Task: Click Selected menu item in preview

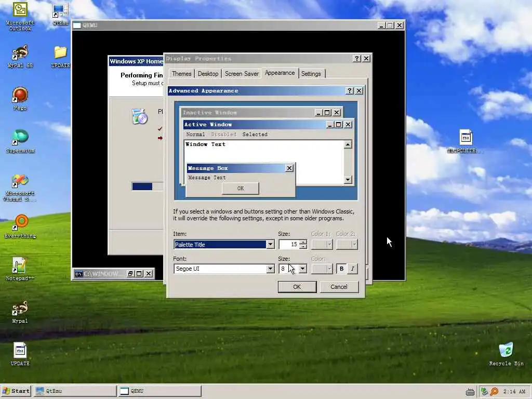Action: click(x=255, y=135)
